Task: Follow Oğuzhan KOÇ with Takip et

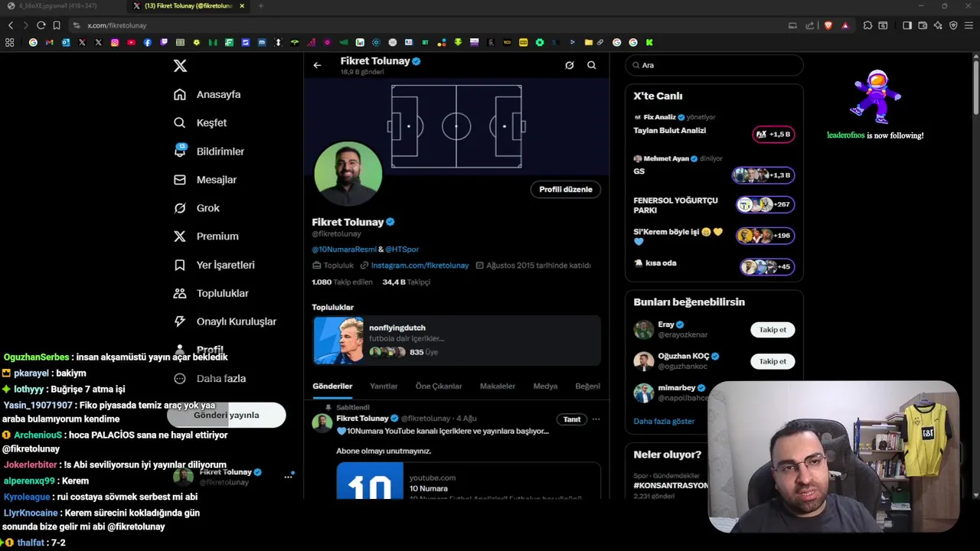Action: pyautogui.click(x=773, y=361)
